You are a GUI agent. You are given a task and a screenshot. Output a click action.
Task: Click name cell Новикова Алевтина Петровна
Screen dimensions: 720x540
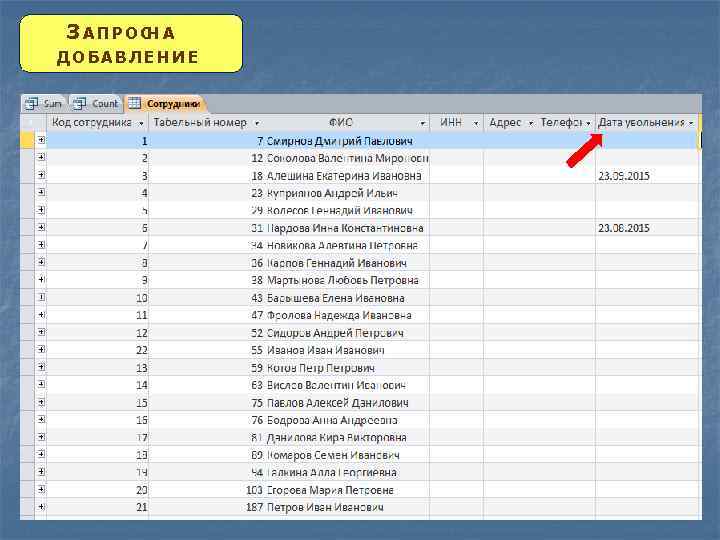346,245
